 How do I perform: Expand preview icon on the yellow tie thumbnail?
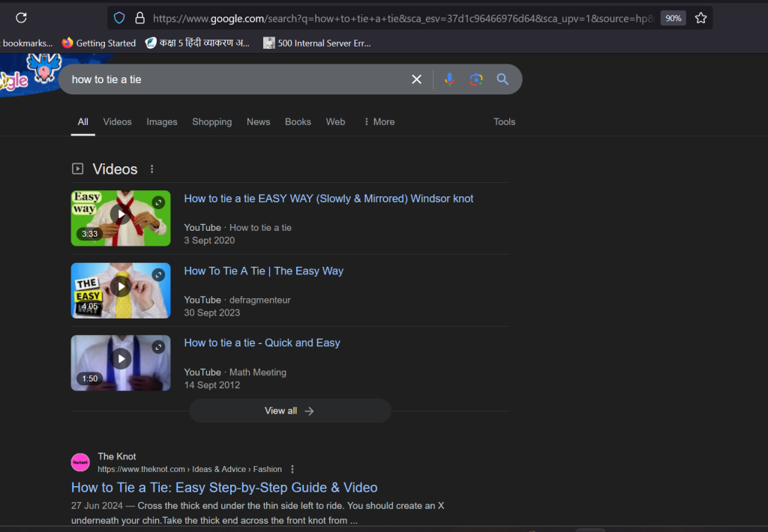158,275
